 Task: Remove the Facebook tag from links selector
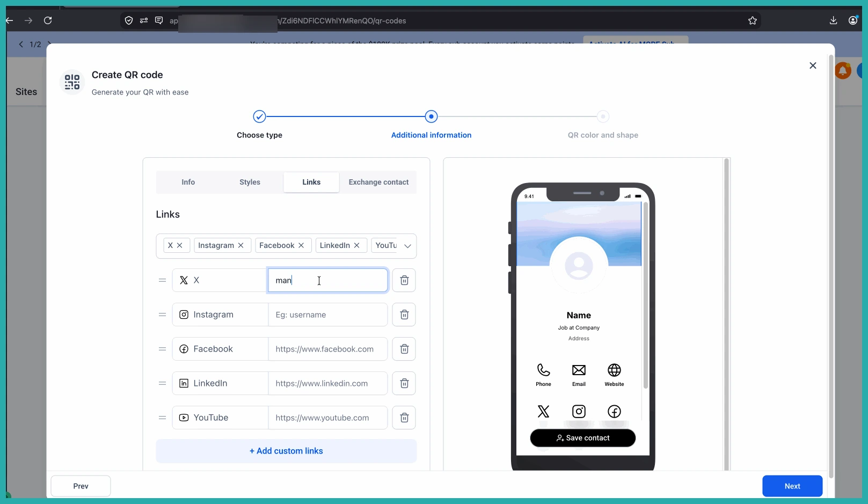[301, 245]
